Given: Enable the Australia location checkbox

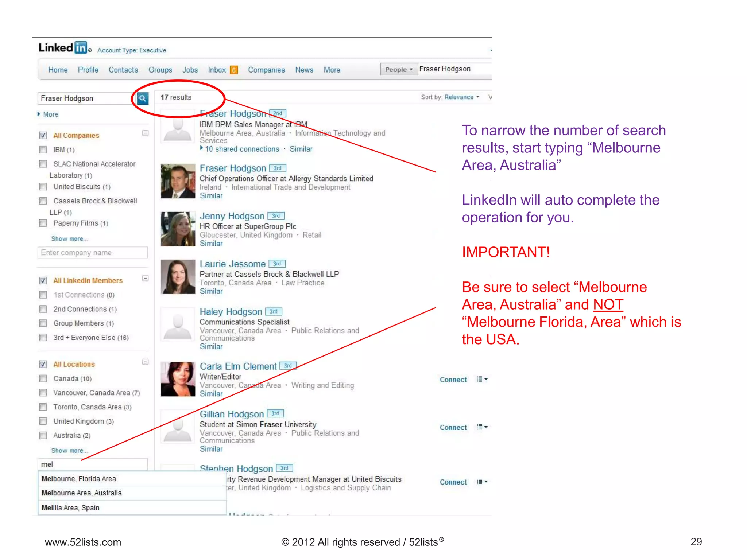Looking at the screenshot, I should (43, 435).
